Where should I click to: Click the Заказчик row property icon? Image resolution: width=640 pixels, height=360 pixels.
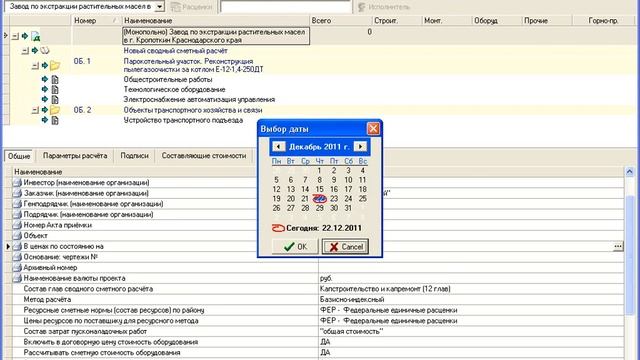(x=17, y=193)
